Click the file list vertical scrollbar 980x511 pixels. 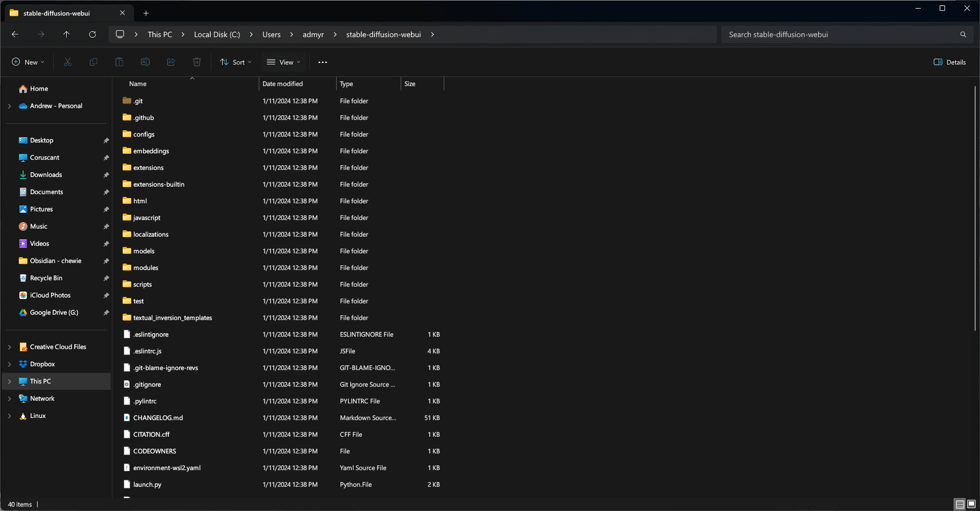point(975,208)
